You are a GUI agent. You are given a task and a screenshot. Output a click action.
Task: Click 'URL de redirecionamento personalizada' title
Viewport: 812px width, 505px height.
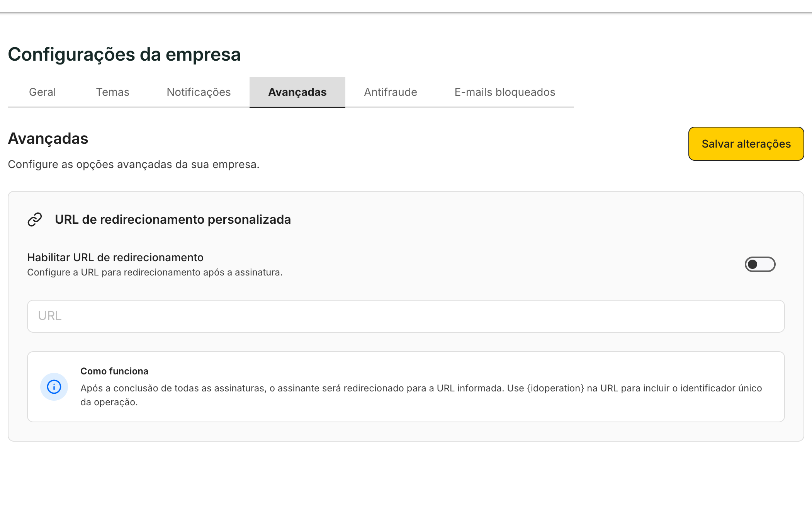(173, 219)
